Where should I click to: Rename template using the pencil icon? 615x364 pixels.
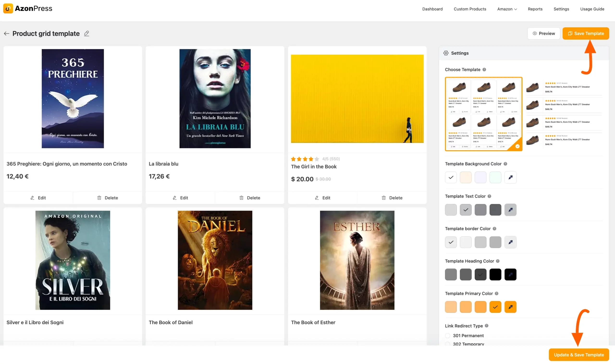(x=86, y=34)
